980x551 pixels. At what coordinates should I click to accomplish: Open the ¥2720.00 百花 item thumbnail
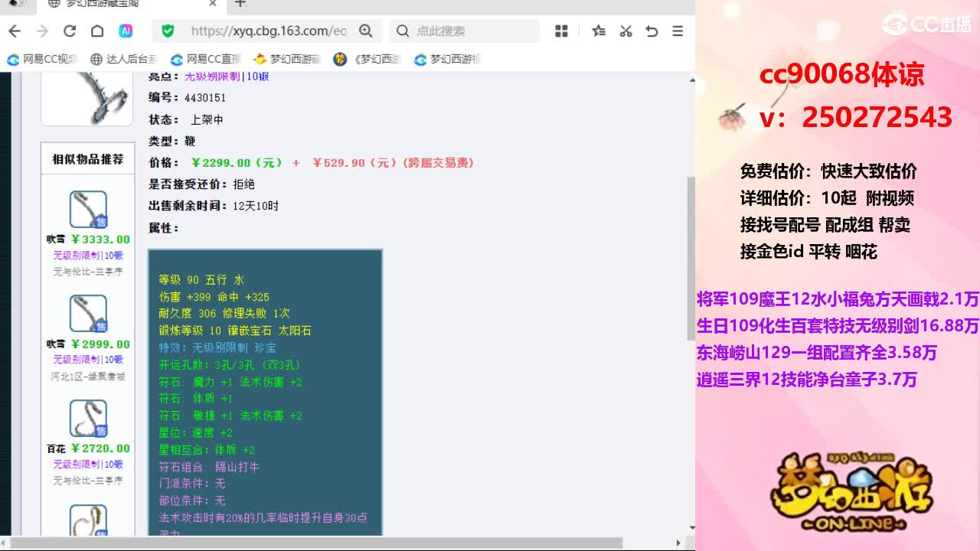[x=88, y=418]
